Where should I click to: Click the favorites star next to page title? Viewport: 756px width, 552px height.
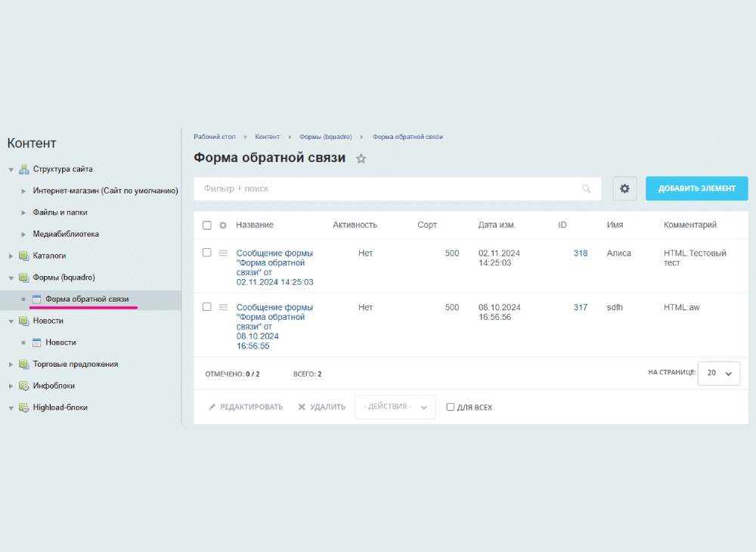pos(361,159)
